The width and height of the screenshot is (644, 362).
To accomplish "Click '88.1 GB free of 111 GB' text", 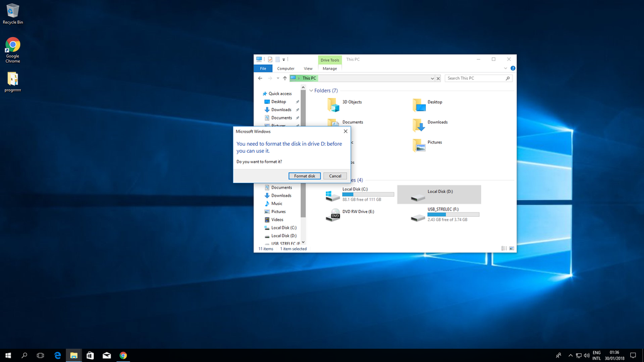I will 362,199.
